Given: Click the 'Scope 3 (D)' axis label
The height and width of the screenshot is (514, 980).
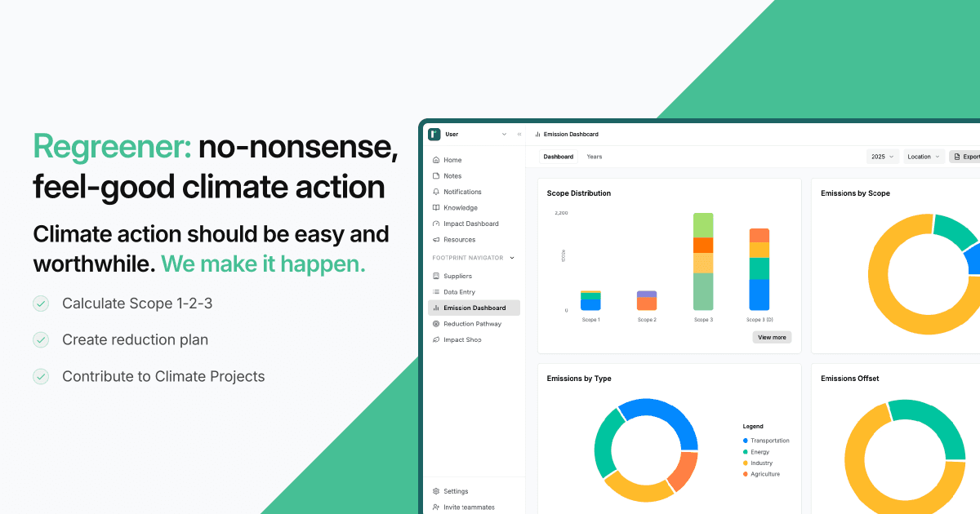Looking at the screenshot, I should [759, 320].
